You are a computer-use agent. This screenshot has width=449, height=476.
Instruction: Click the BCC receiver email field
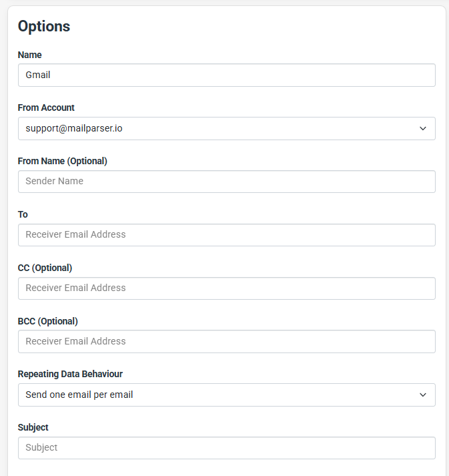[227, 342]
